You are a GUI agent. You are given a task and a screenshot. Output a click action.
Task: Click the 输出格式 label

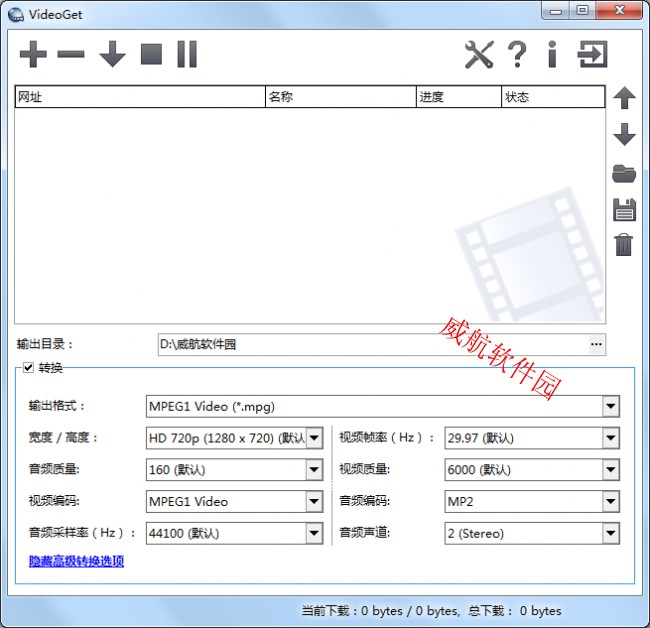(x=57, y=405)
